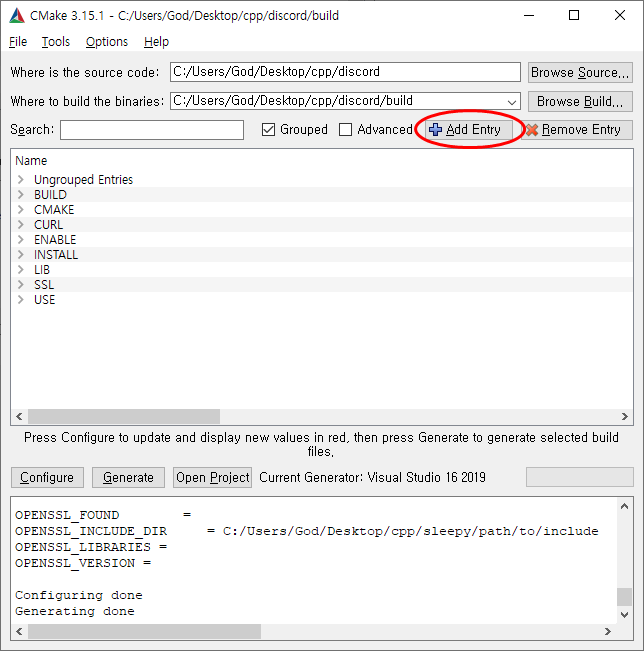Click the output log scroll-up arrow
The width and height of the screenshot is (644, 651).
(624, 506)
